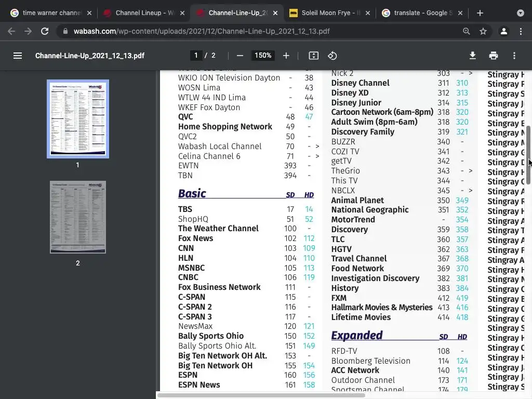Bookmark this page with the star icon
This screenshot has width=532, height=399.
click(483, 31)
